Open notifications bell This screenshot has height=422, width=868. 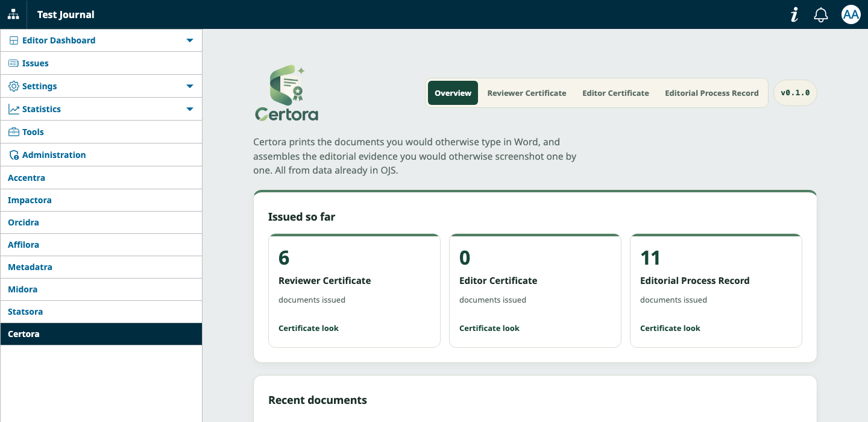(x=821, y=14)
